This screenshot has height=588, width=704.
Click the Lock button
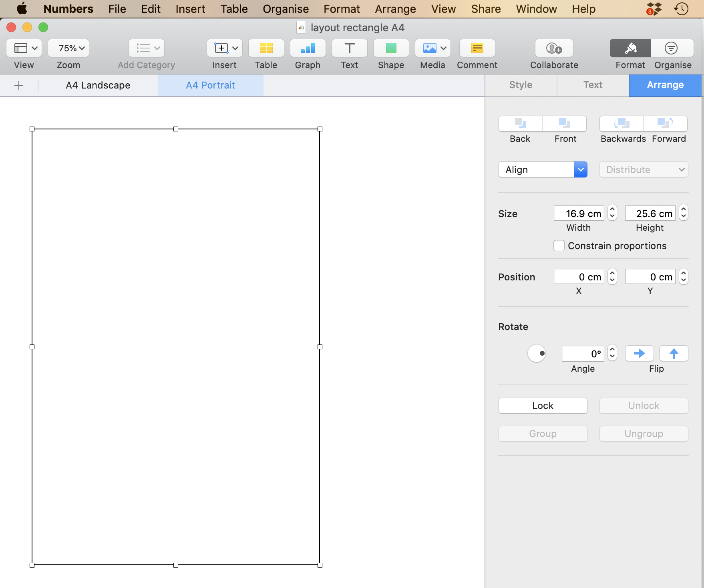point(543,406)
